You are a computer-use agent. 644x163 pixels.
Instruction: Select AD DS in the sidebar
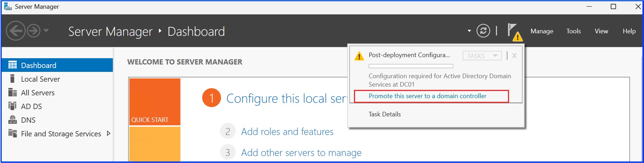pyautogui.click(x=57, y=106)
